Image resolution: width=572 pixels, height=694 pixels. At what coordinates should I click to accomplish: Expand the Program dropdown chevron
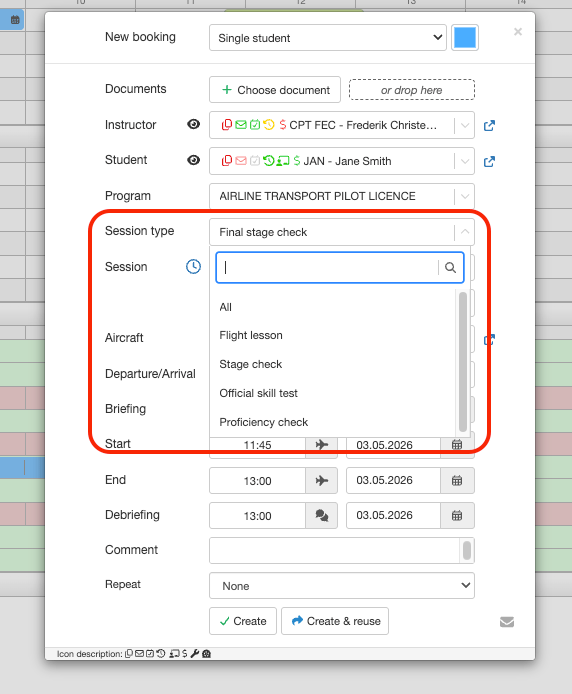point(465,196)
